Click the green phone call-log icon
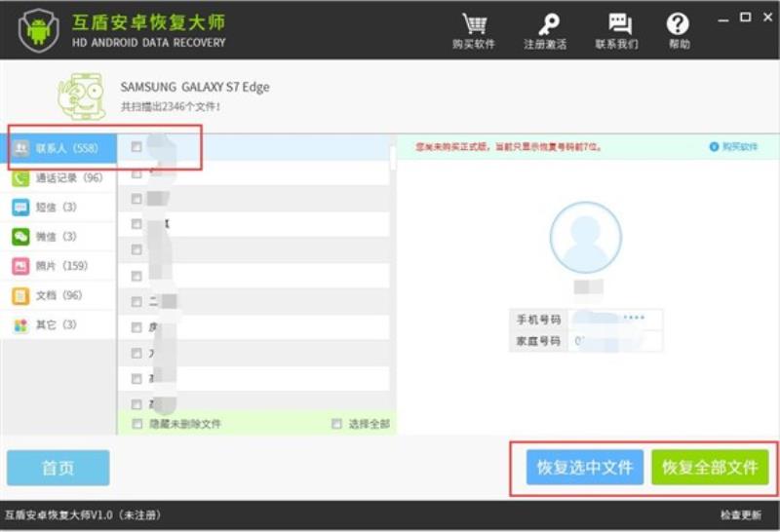The height and width of the screenshot is (532, 780). [x=20, y=178]
